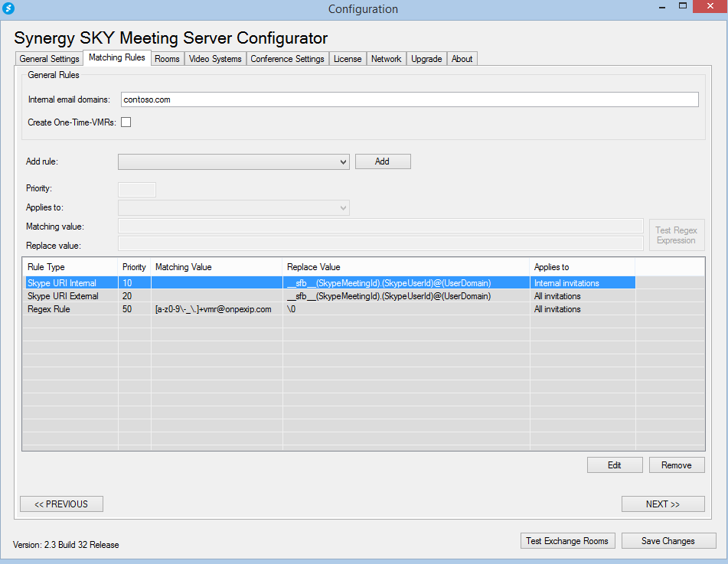
Task: Open the Add rule dropdown
Action: (x=233, y=161)
